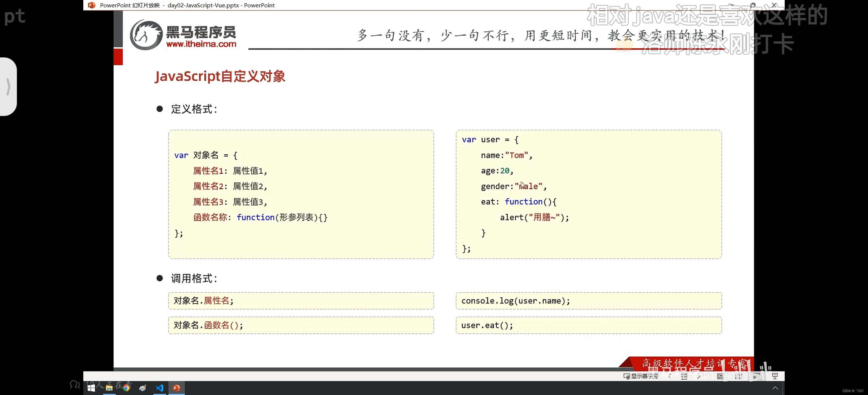Click 属性名3: 属性值3 line
The image size is (868, 395).
tap(230, 202)
